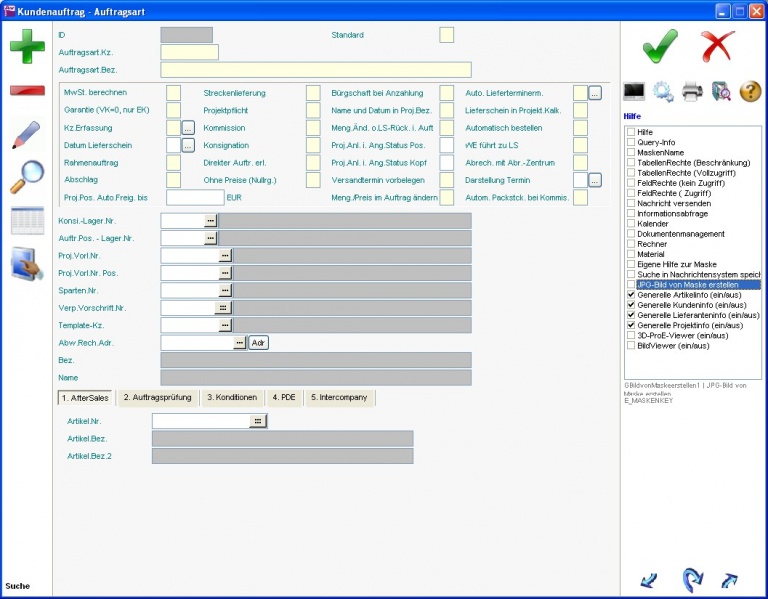The width and height of the screenshot is (768, 599).
Task: Open the gear settings icon
Action: point(663,92)
